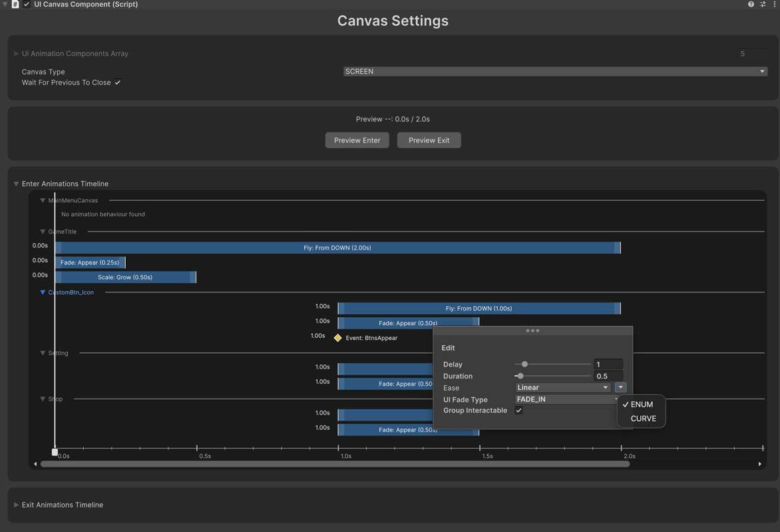
Task: Open the UI Fade Type FADE_IN dropdown
Action: tap(566, 399)
